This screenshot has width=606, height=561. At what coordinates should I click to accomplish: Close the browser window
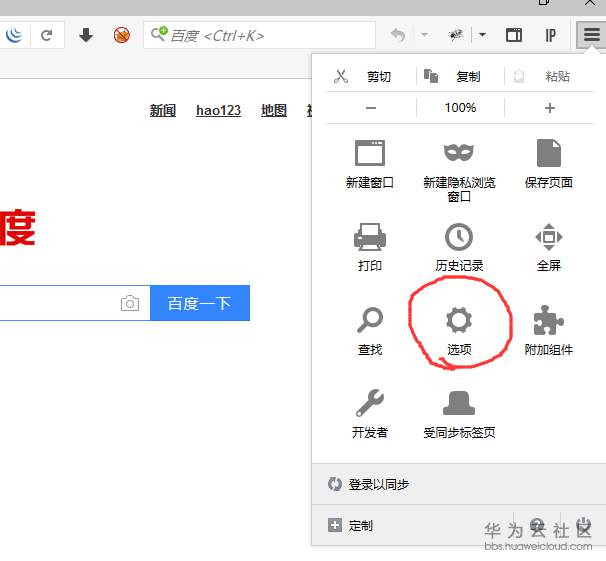pos(590,3)
